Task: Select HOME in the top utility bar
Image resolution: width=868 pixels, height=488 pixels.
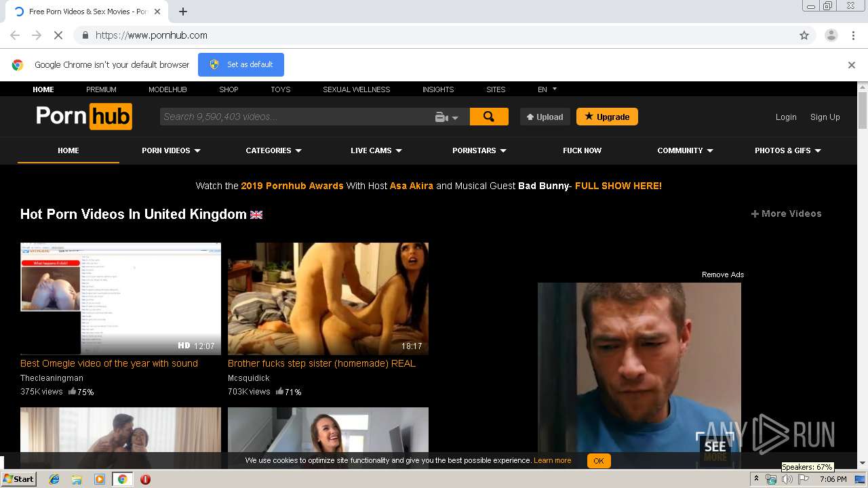Action: (x=43, y=89)
